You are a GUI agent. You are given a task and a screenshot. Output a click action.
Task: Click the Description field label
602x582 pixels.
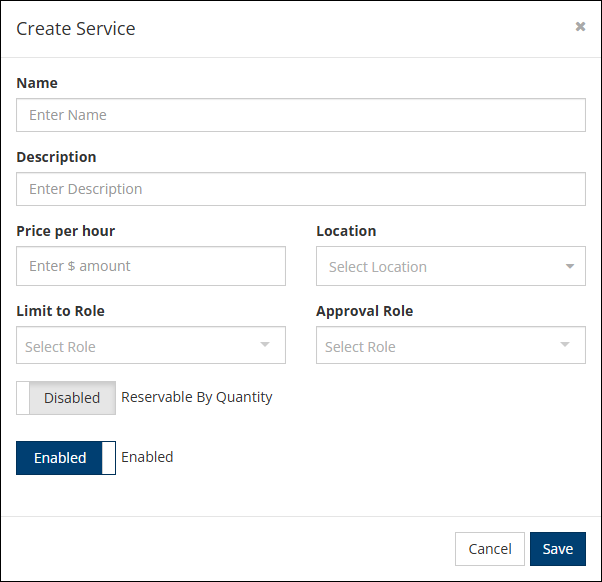click(x=56, y=157)
